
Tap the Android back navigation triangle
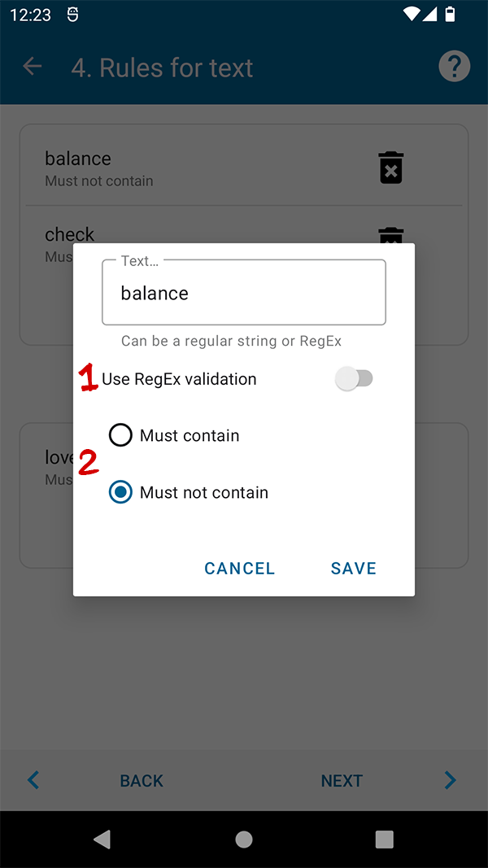102,840
